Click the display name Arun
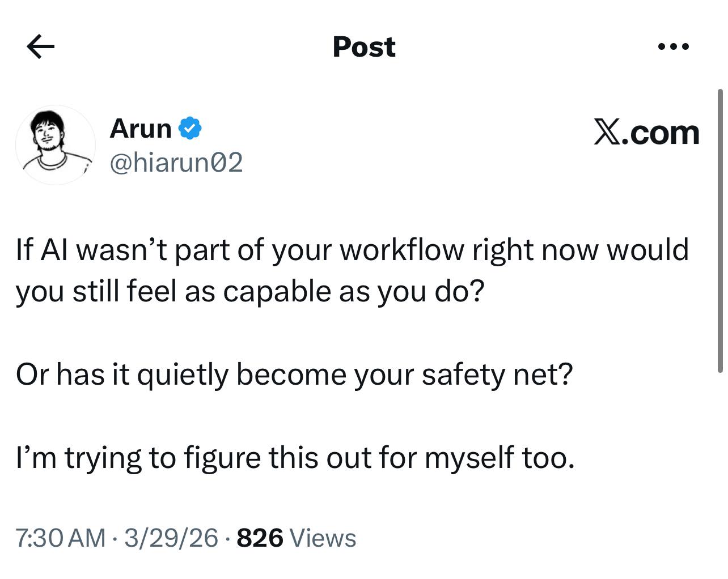This screenshot has height=579, width=728. tap(141, 129)
